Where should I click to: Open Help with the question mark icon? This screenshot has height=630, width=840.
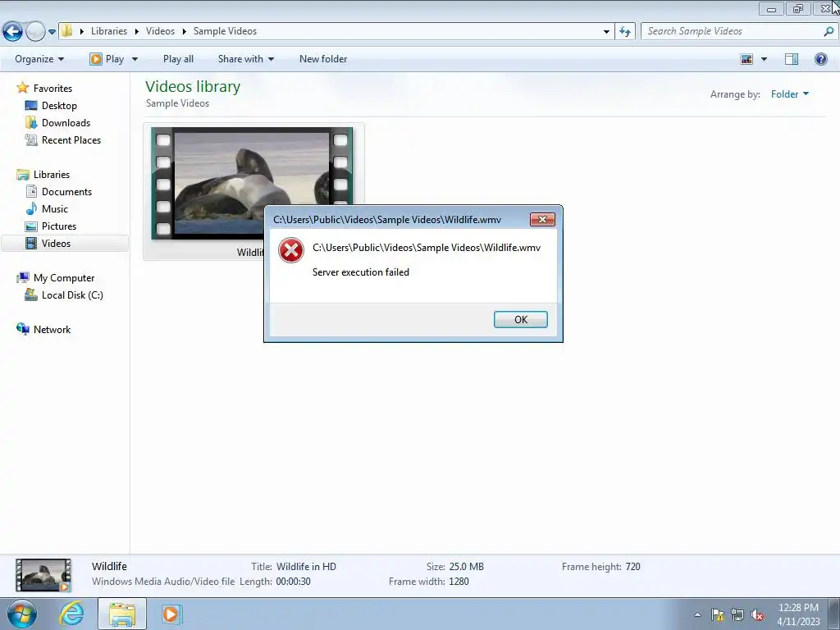click(x=820, y=59)
